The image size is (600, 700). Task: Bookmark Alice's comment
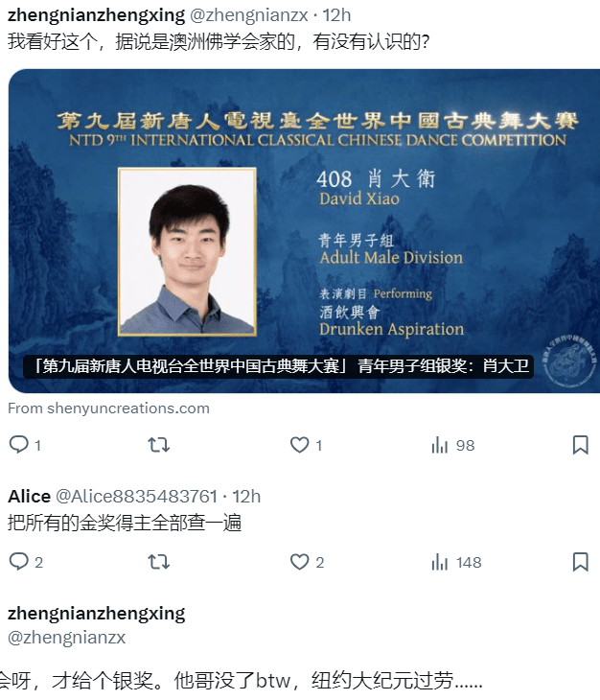(581, 562)
